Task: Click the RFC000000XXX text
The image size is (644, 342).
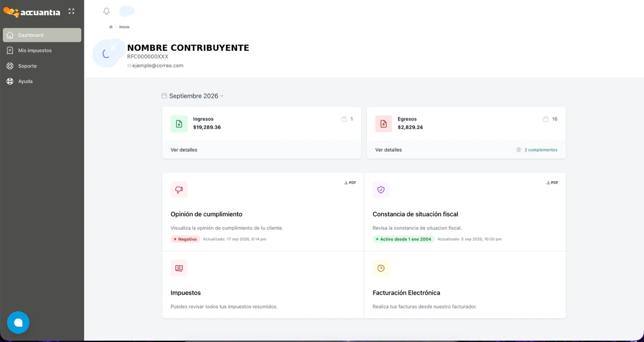Action: (148, 57)
